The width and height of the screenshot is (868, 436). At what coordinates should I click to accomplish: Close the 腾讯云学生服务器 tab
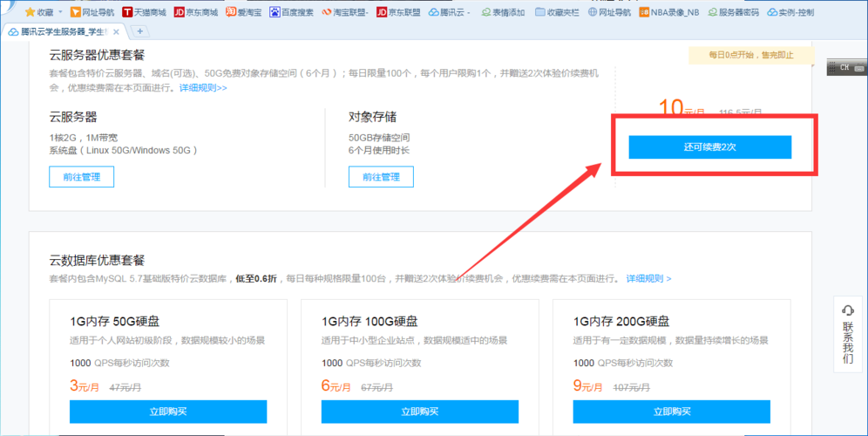coord(116,32)
